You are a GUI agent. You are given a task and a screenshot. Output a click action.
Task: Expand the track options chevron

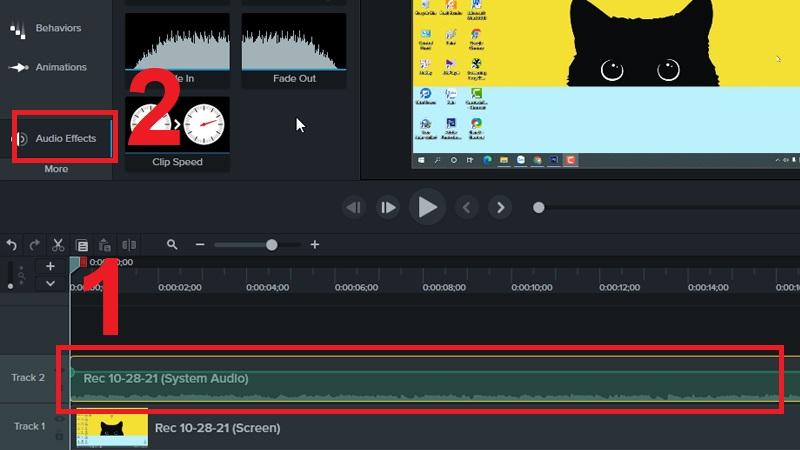tap(50, 283)
